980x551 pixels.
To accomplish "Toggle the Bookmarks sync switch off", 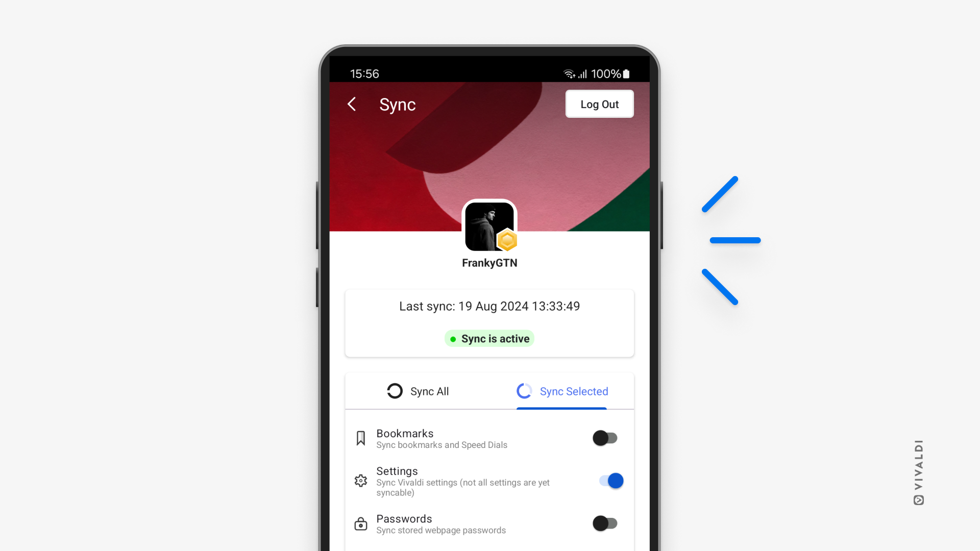I will [605, 437].
